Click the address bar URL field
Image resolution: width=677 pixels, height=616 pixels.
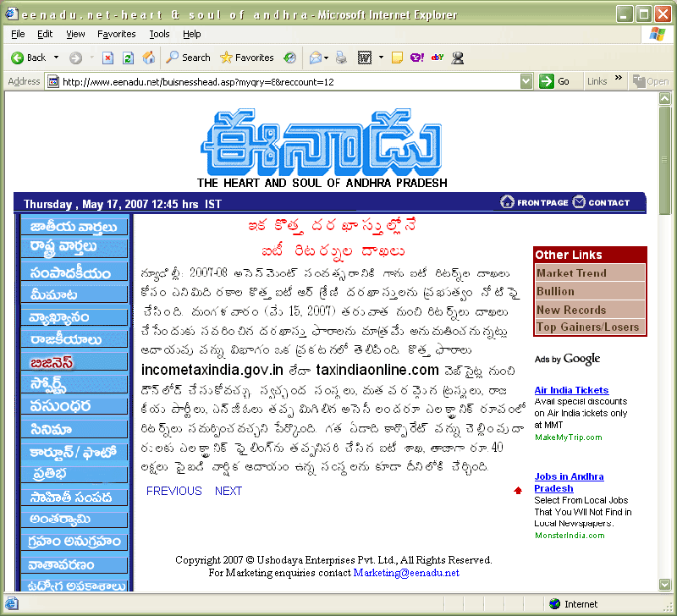288,81
